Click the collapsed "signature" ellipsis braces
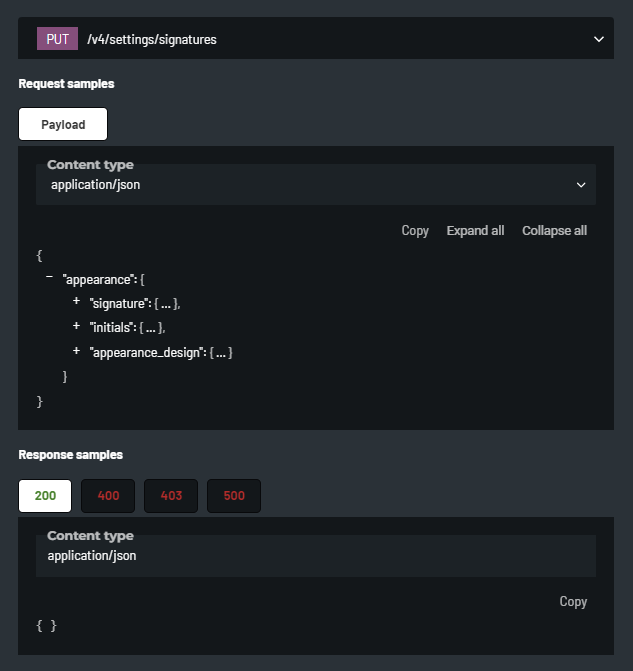Screen dimensions: 633x671 pyautogui.click(x=166, y=302)
